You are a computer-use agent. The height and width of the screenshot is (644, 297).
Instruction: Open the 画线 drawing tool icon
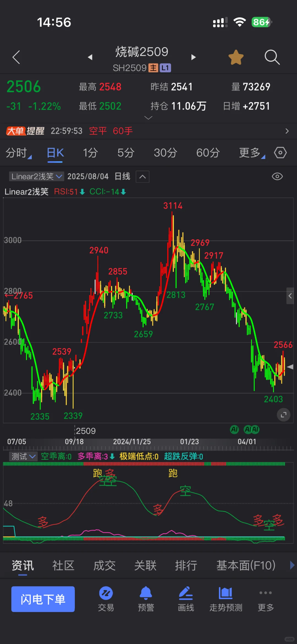[186, 599]
